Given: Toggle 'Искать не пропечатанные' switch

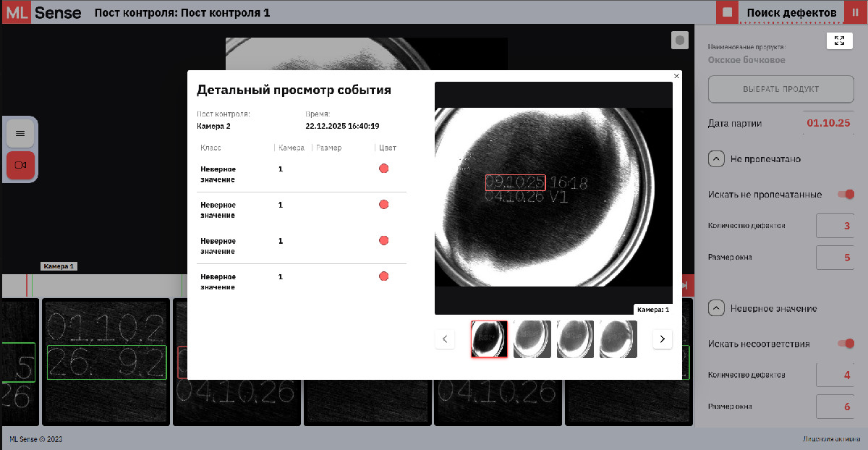Looking at the screenshot, I should [845, 194].
